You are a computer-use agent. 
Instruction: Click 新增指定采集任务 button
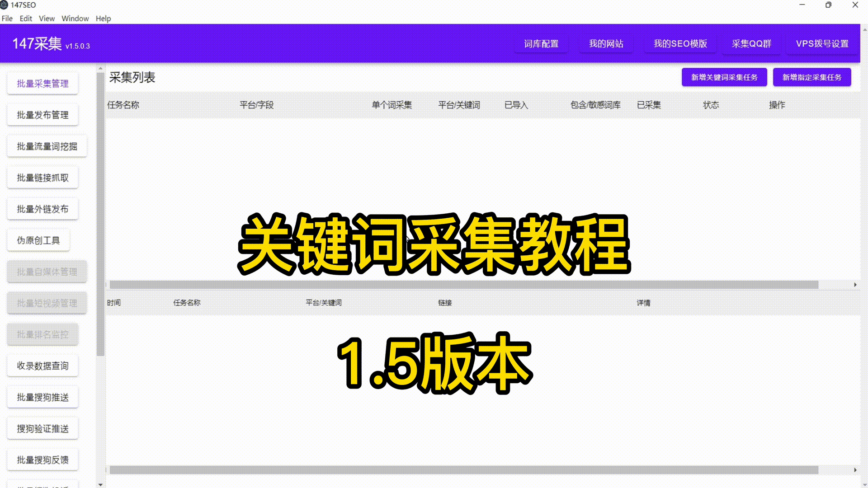pos(812,77)
